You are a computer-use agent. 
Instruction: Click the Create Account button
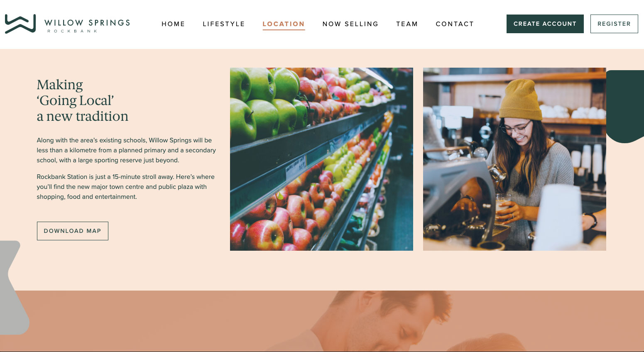pos(545,24)
